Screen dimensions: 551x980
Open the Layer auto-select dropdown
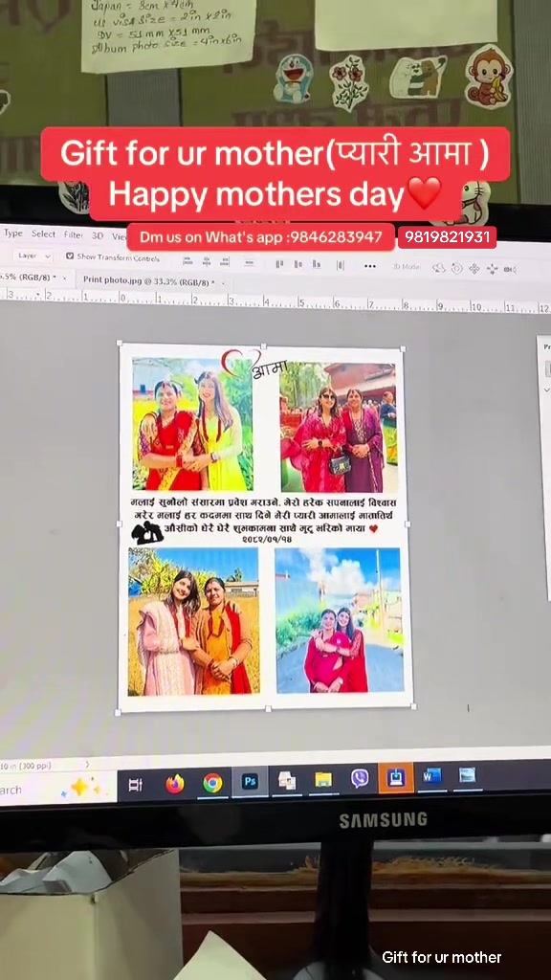click(x=33, y=256)
